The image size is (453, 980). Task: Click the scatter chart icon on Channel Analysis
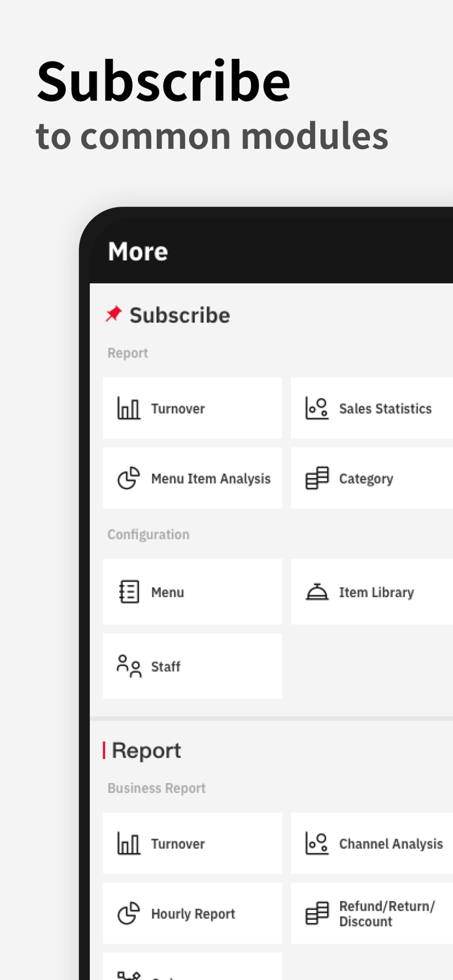pyautogui.click(x=317, y=843)
